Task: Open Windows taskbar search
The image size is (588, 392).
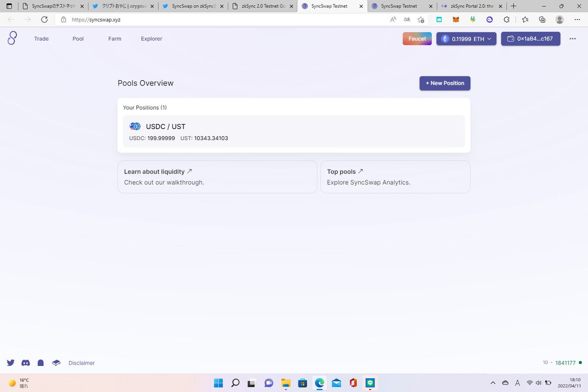Action: (235, 383)
